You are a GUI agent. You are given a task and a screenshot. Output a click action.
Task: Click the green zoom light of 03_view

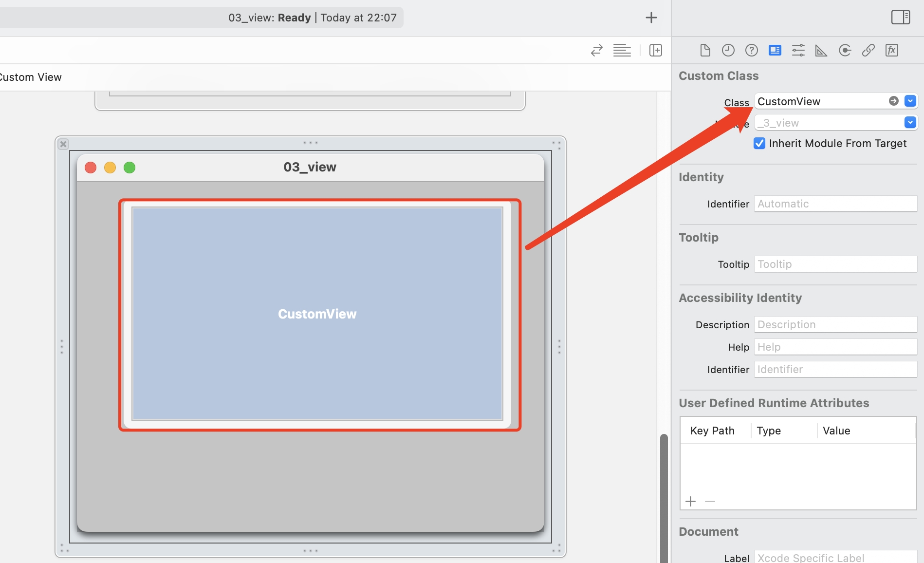click(x=129, y=168)
